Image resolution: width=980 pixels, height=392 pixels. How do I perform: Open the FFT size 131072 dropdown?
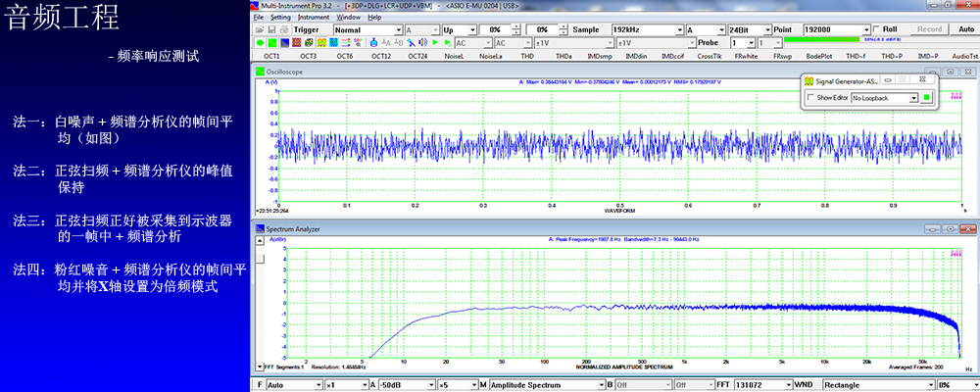coord(761,385)
